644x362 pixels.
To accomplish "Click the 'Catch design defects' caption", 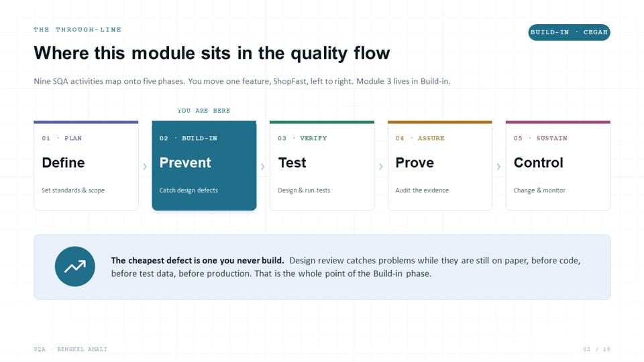I will click(189, 190).
